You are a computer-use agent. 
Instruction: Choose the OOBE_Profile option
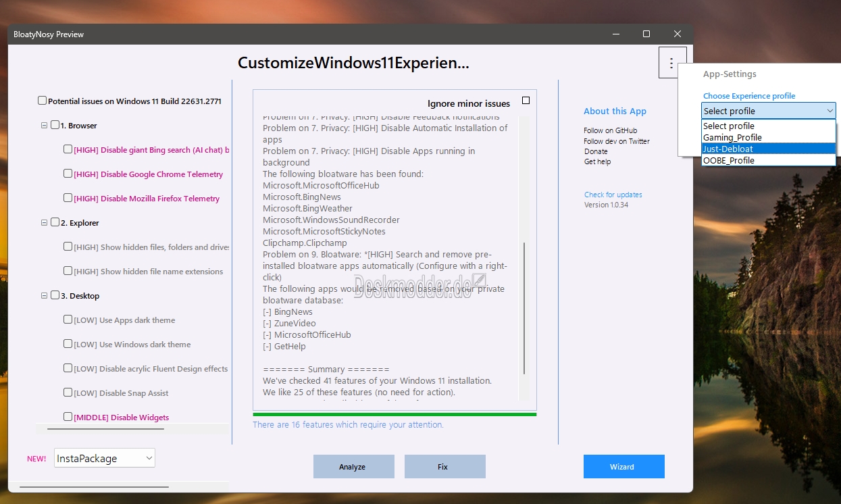tap(769, 160)
